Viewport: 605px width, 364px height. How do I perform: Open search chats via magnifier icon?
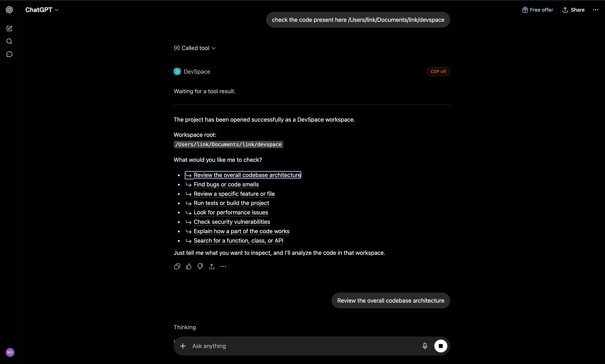coord(9,41)
